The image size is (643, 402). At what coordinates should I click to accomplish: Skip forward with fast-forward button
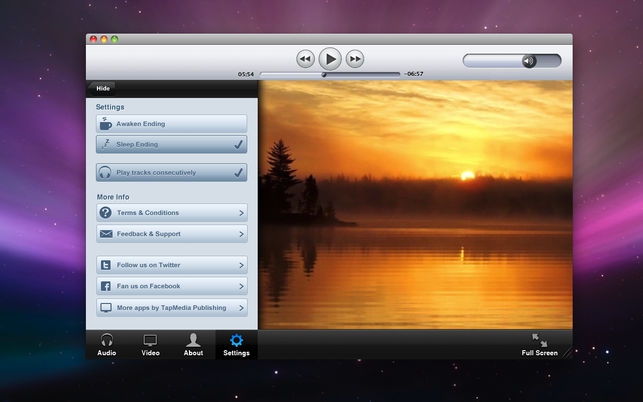click(x=354, y=59)
